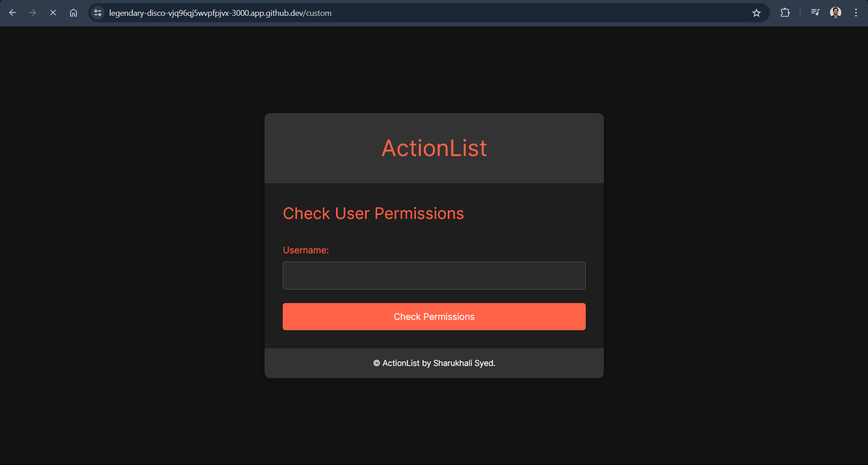Open the browser home page

coord(73,13)
